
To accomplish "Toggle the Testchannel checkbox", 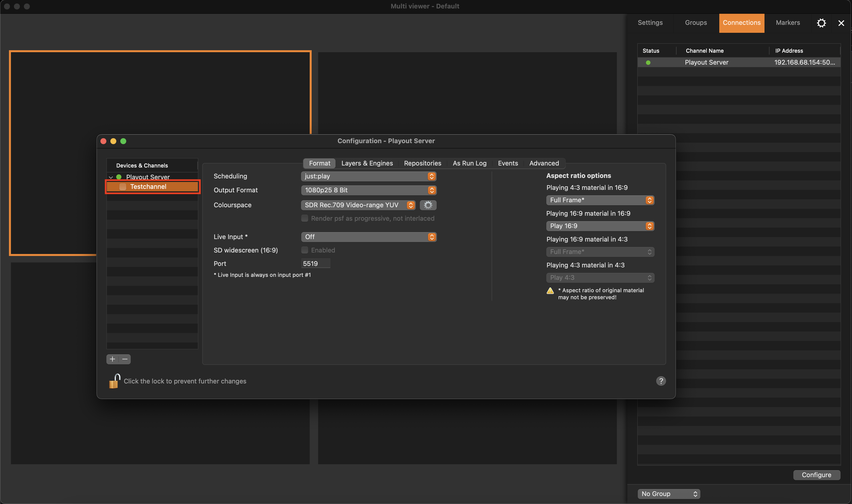I will [123, 187].
